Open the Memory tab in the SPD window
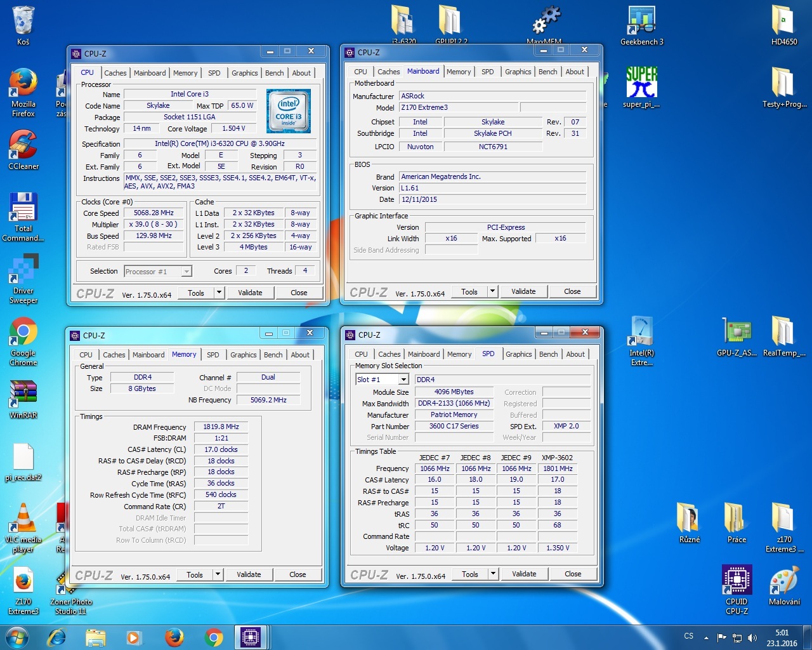Viewport: 812px width, 650px height. 459,354
